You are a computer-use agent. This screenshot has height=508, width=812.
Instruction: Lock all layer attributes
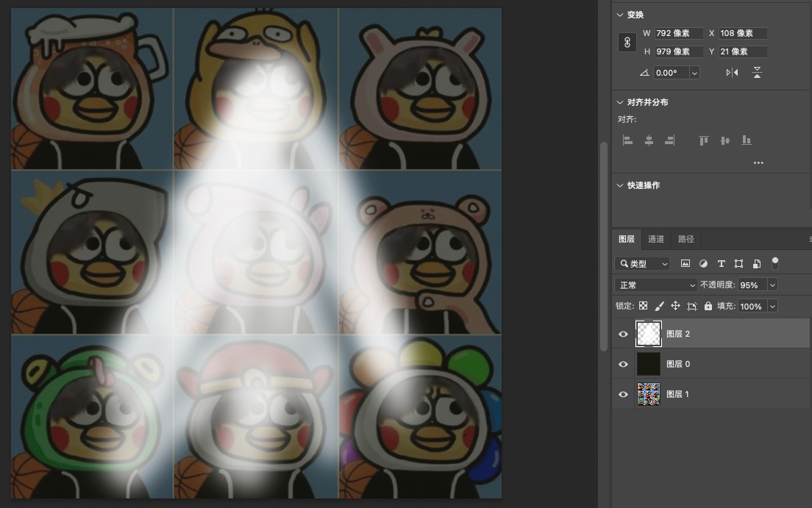click(x=708, y=306)
